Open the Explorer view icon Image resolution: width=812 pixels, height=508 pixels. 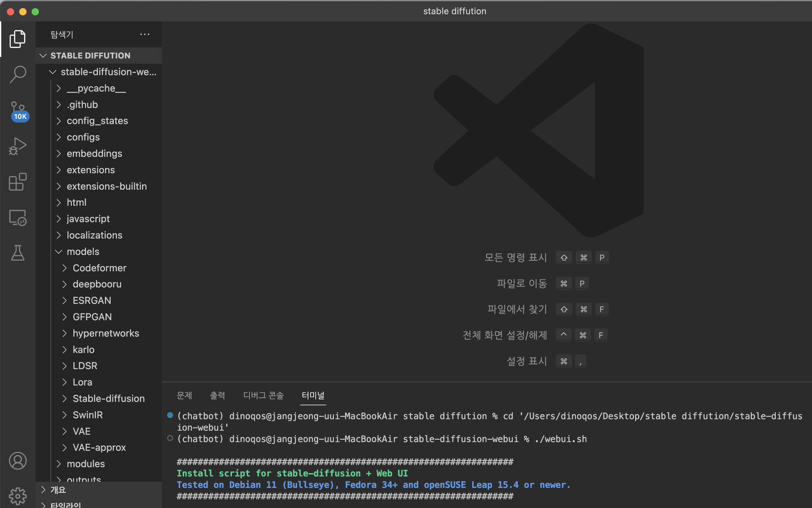click(x=17, y=39)
